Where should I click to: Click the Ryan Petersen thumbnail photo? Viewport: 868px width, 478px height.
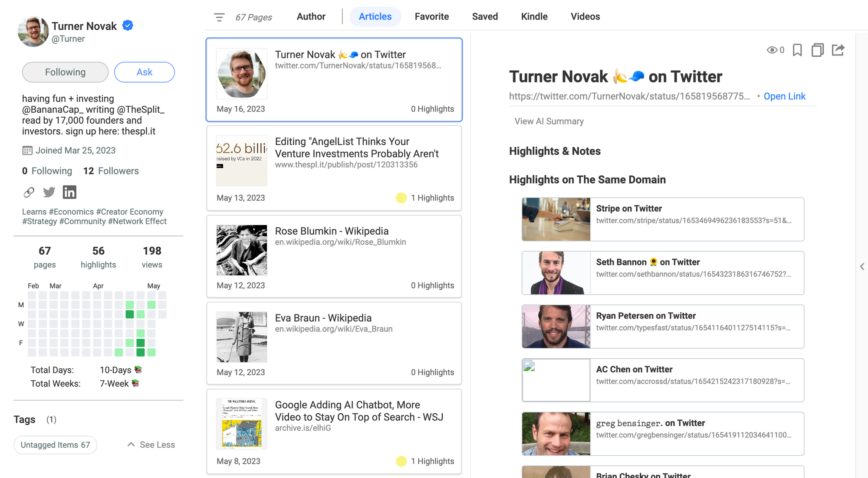coord(556,326)
